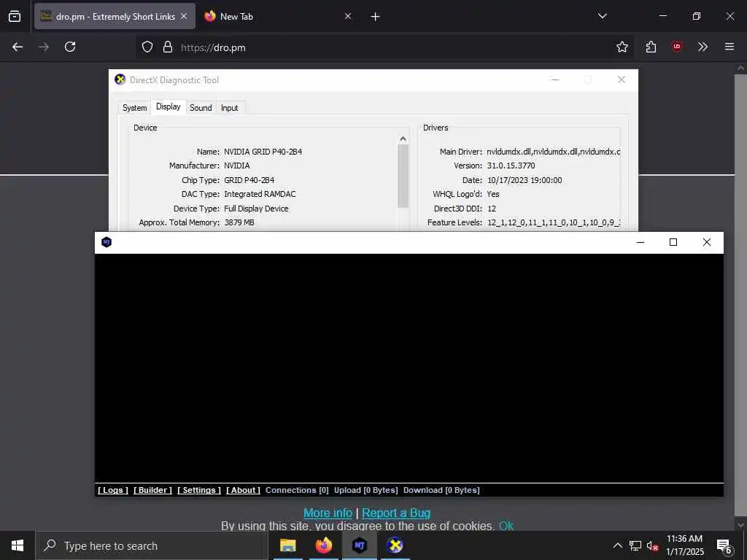Image resolution: width=747 pixels, height=560 pixels.
Task: Reload the current page
Action: tap(70, 47)
